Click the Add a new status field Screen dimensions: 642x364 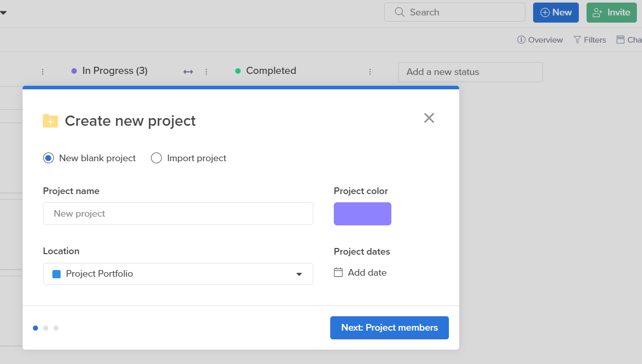click(470, 72)
